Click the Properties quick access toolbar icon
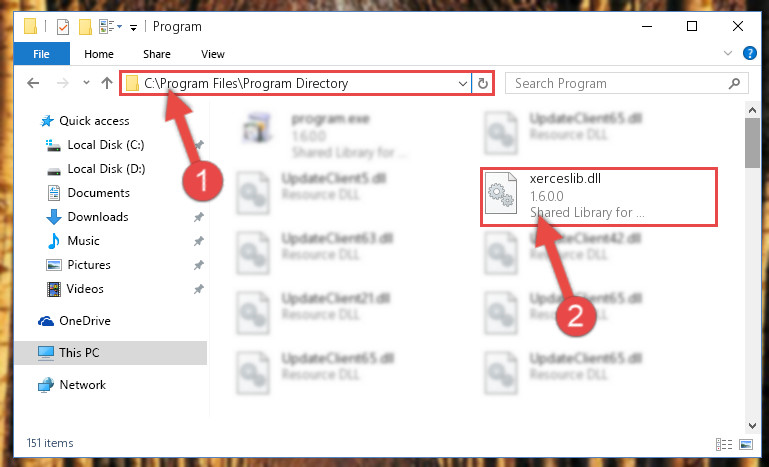The image size is (769, 467). point(63,26)
